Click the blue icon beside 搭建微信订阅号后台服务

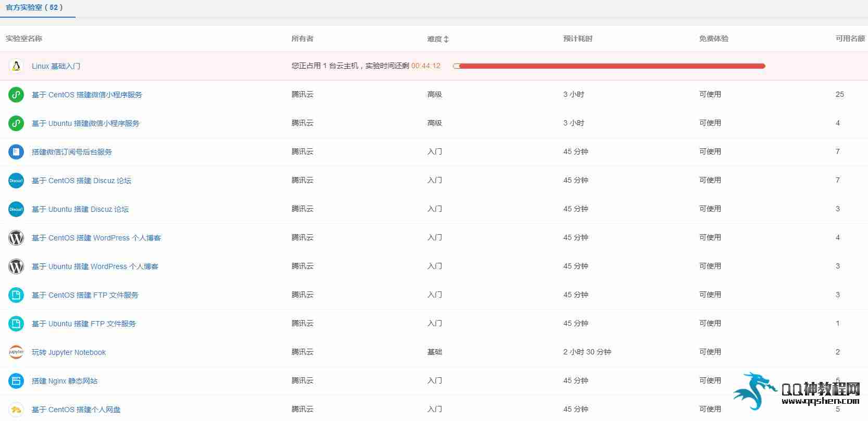[x=16, y=152]
